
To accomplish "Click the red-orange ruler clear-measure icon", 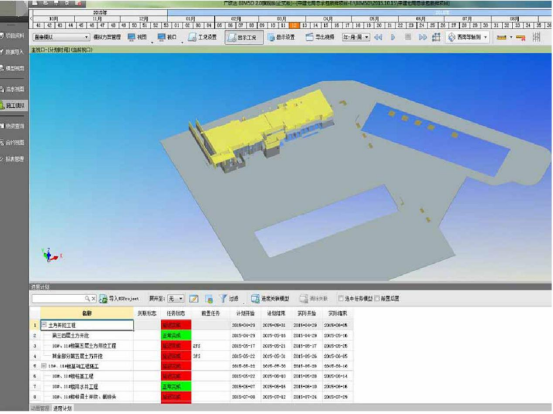I will click(521, 37).
